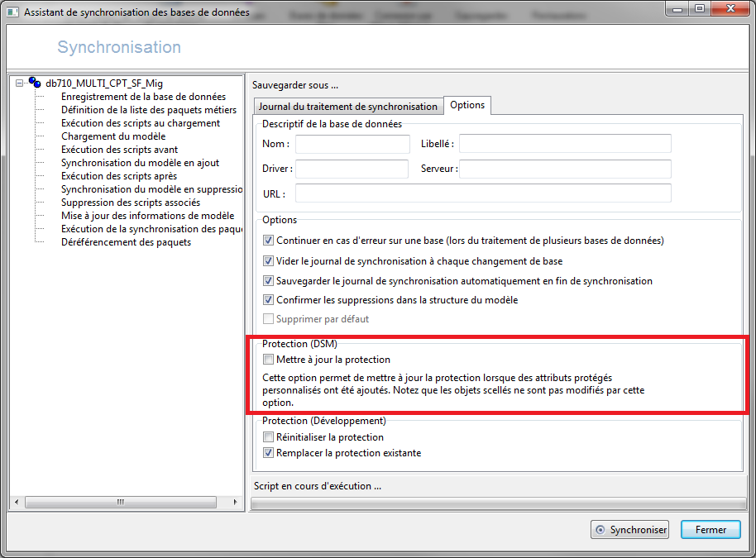This screenshot has width=756, height=558.
Task: Enable the Mettre à jour la protection checkbox
Action: [x=268, y=359]
